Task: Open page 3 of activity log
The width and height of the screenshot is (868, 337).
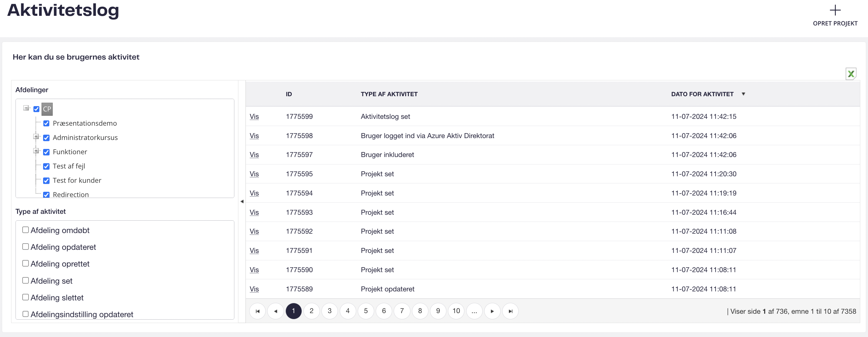Action: (330, 311)
